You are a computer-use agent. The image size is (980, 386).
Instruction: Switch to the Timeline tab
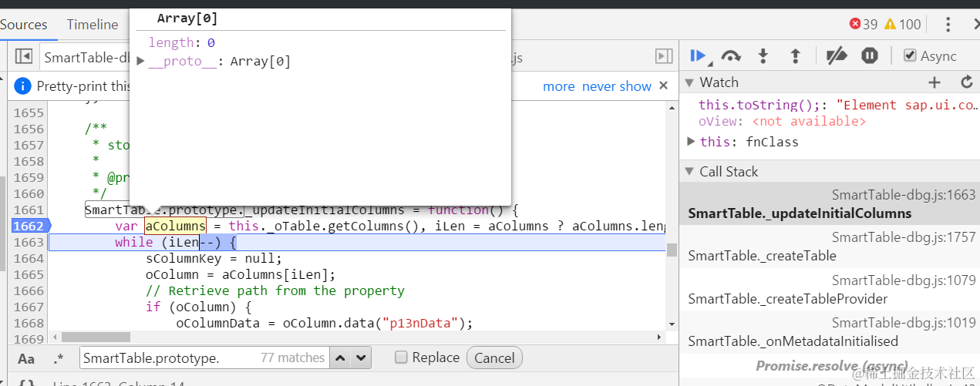pos(93,25)
